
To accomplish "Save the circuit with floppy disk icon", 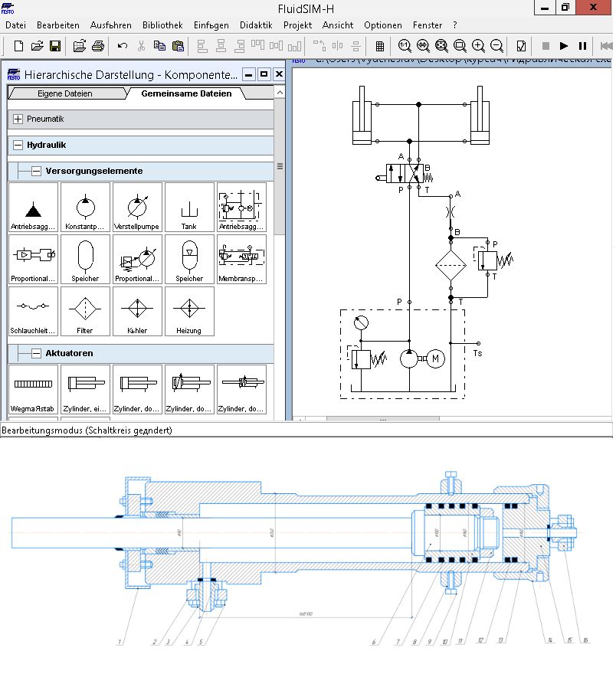I will tap(55, 46).
